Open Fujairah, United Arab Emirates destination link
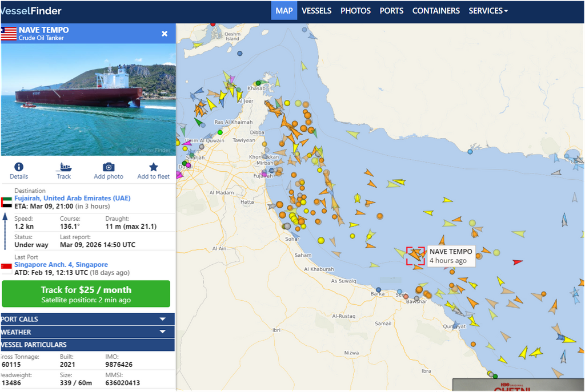 (73, 198)
